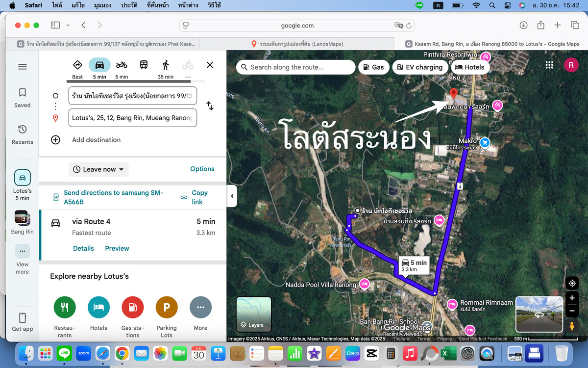Open the macOS Safari menu
The width and height of the screenshot is (588, 368).
pyautogui.click(x=34, y=5)
